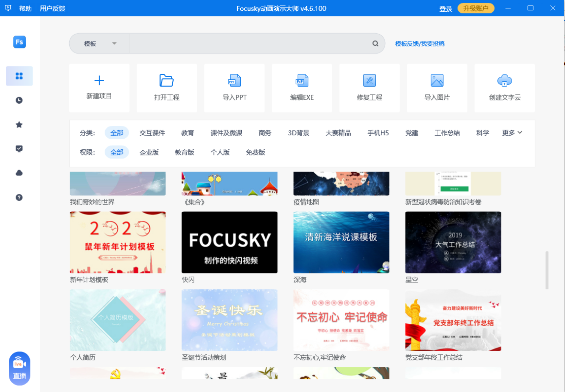Screen dimensions: 565x392
Task: Click the search magnifier icon
Action: (x=375, y=43)
